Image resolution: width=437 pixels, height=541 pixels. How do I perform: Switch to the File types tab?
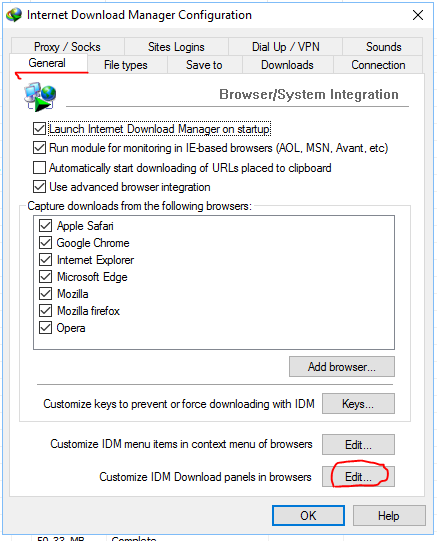tap(126, 65)
